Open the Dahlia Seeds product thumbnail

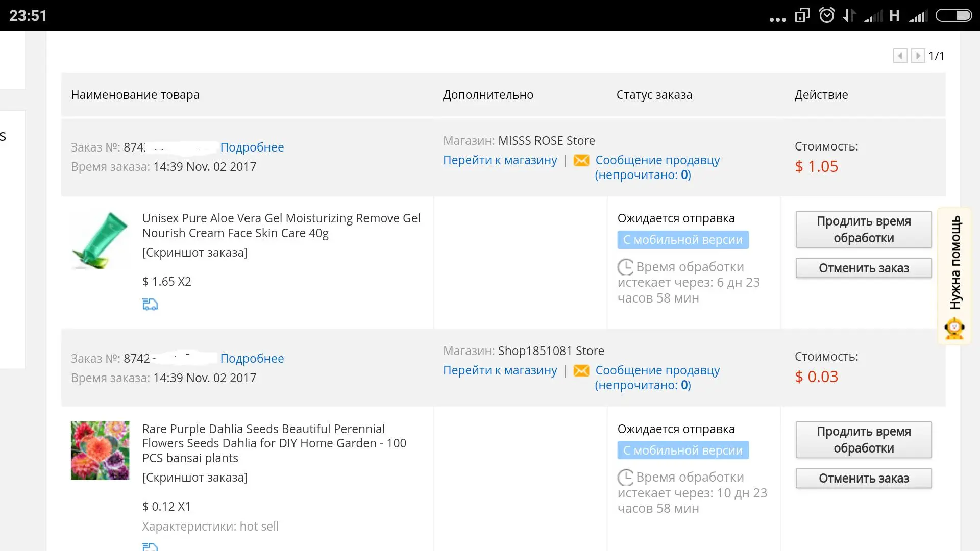pos(100,450)
